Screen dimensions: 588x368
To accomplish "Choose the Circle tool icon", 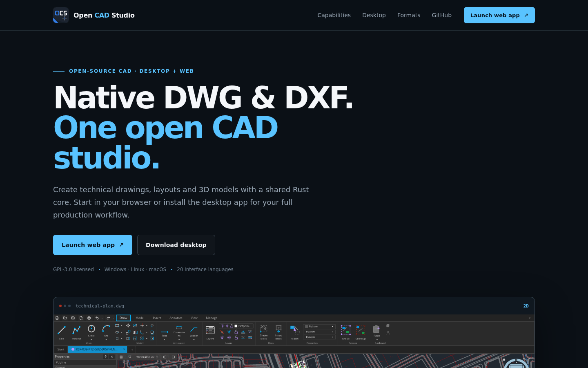I will 91,329.
